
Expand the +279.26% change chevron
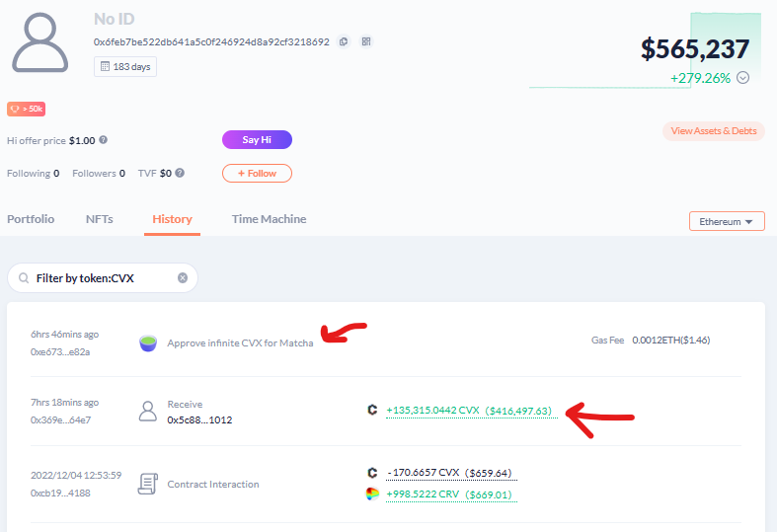742,78
